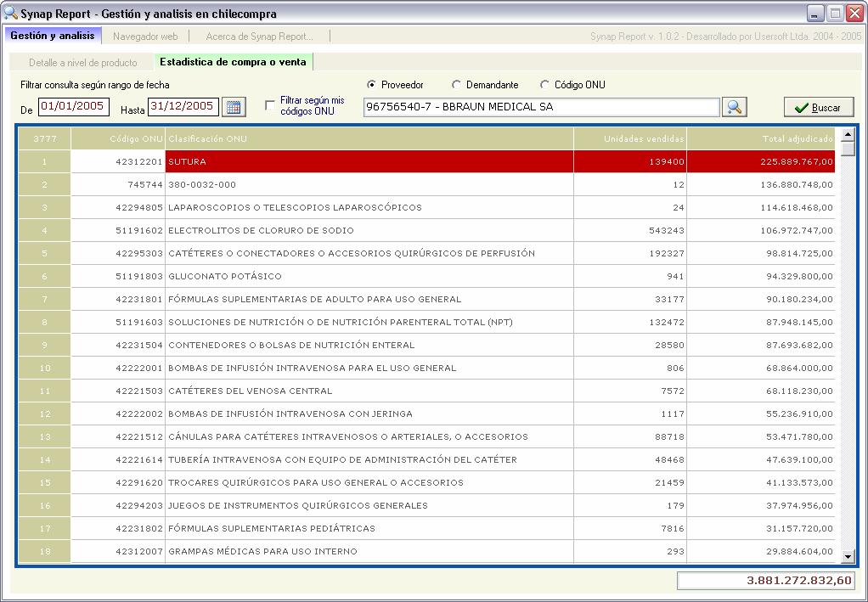Select Estadistica de compra o venta tab
Image resolution: width=868 pixels, height=602 pixels.
pyautogui.click(x=233, y=62)
